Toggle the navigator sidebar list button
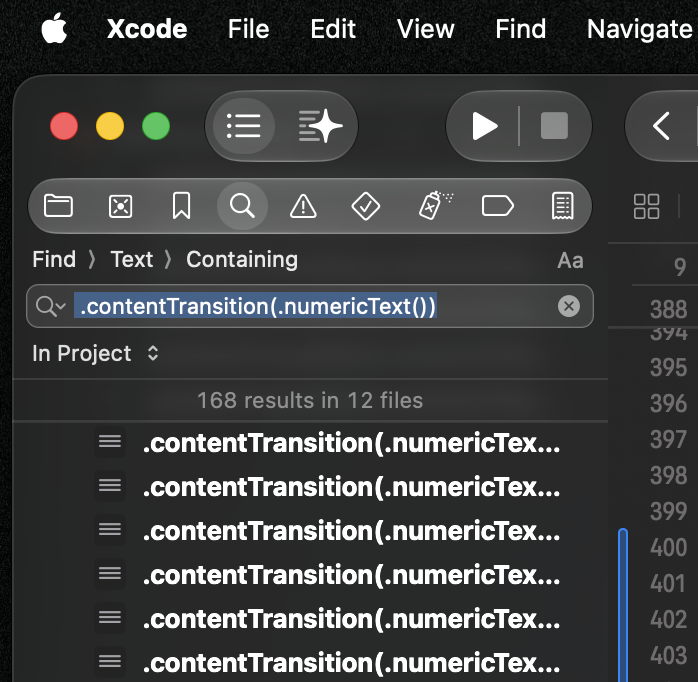Viewport: 698px width, 682px height. (243, 126)
